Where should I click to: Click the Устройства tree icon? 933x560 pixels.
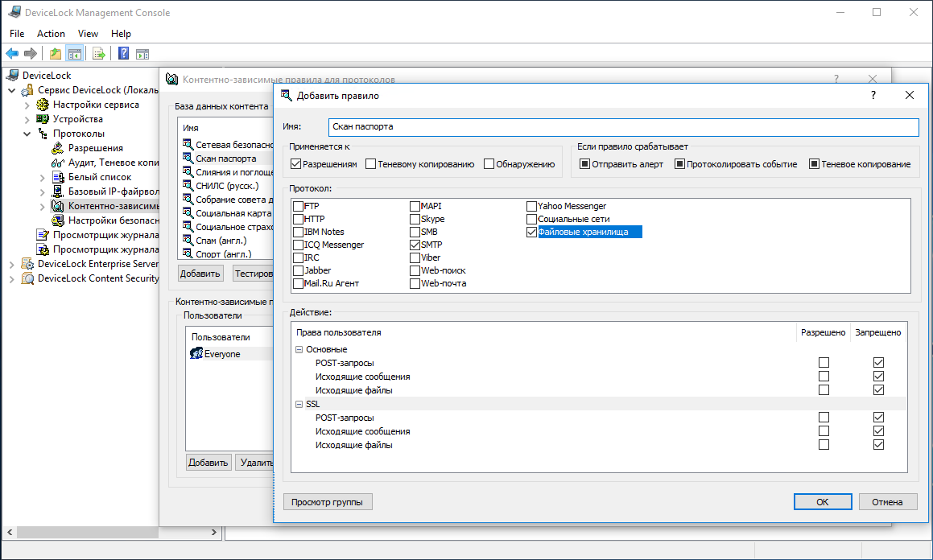[x=42, y=119]
